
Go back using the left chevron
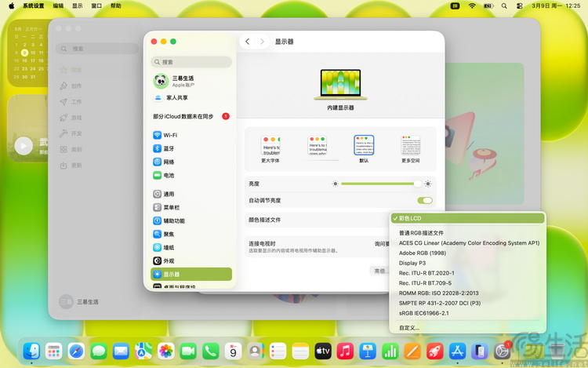[x=247, y=42]
